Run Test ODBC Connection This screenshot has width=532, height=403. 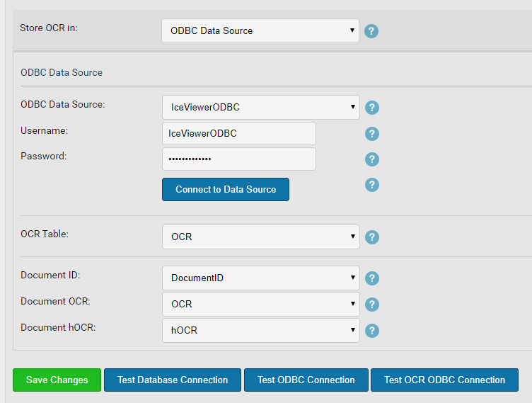306,380
